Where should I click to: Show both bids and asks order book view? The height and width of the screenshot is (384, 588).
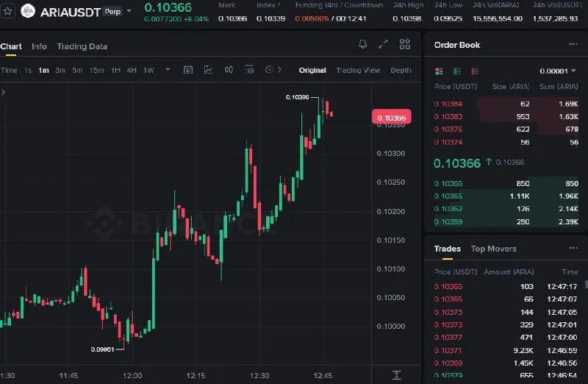[439, 71]
